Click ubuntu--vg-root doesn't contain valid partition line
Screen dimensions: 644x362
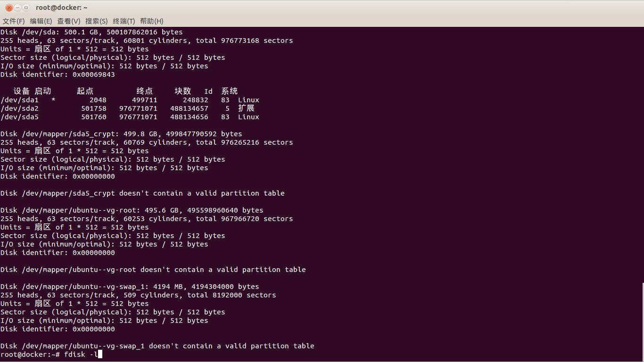point(153,270)
